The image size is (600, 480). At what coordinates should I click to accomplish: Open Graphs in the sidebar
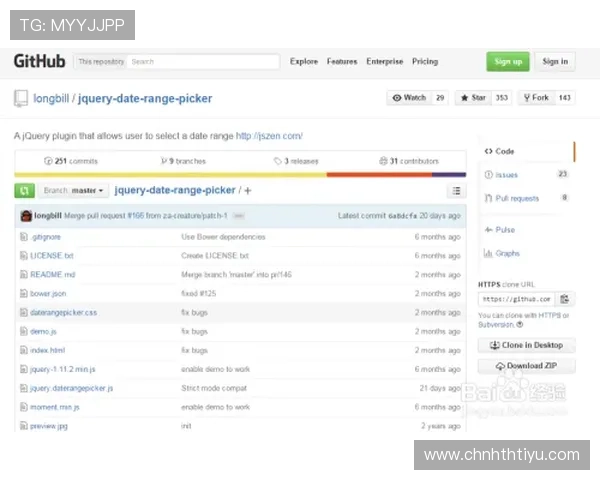coord(507,253)
